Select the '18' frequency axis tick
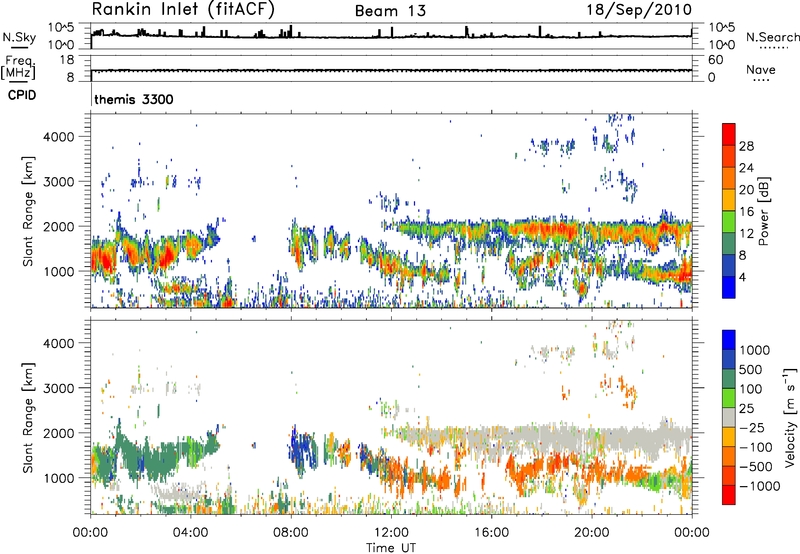The height and width of the screenshot is (554, 800). [x=67, y=60]
